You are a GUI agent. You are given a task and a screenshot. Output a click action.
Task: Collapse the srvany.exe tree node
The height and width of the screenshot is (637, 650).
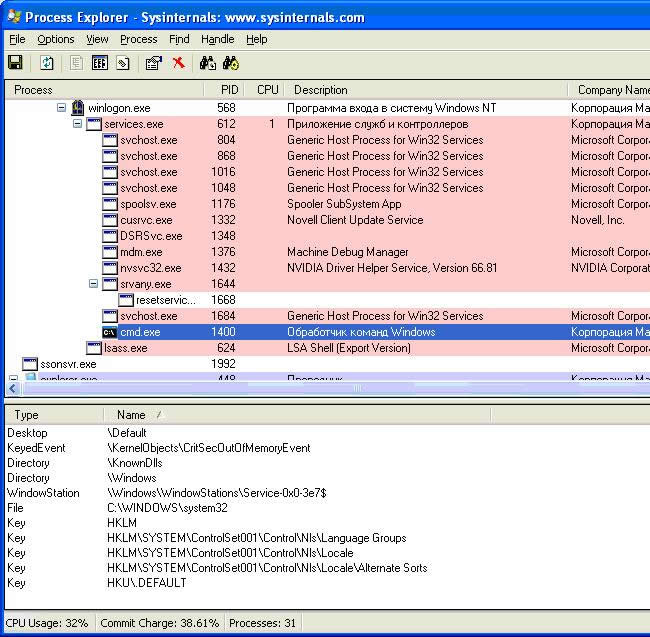point(94,284)
